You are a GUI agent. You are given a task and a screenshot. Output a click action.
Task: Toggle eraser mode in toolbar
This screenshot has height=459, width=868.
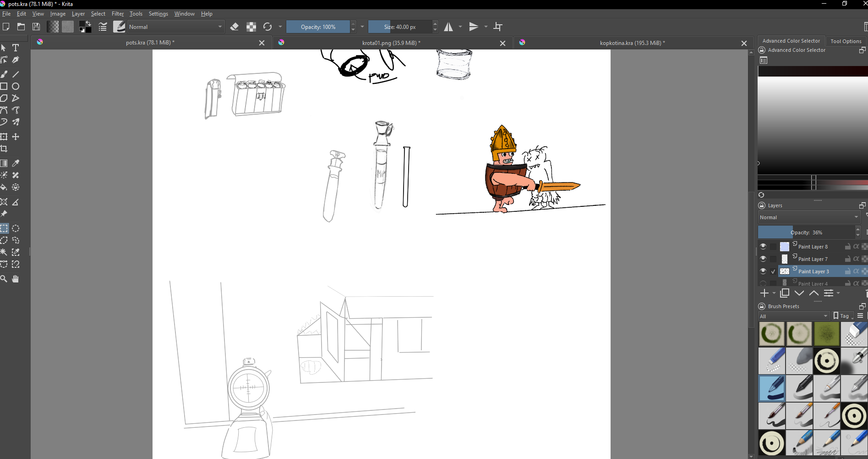pyautogui.click(x=235, y=27)
